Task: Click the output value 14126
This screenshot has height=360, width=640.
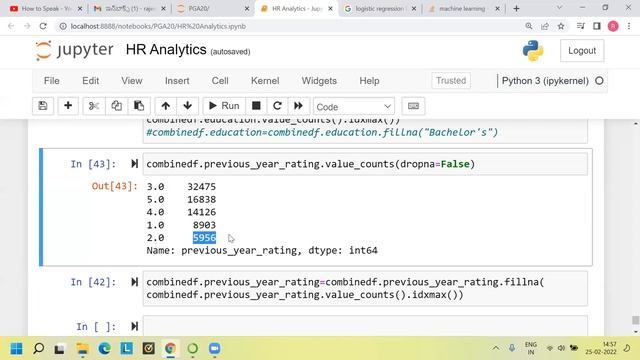Action: click(x=202, y=212)
